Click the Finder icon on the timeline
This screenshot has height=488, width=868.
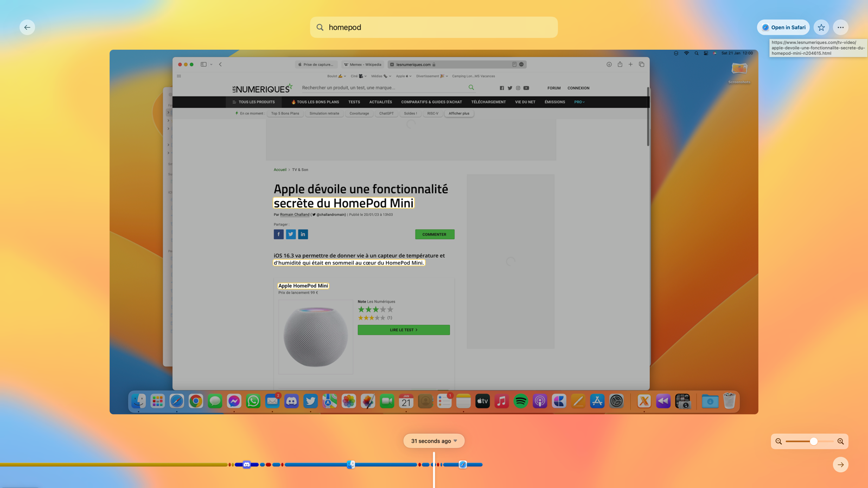click(351, 465)
